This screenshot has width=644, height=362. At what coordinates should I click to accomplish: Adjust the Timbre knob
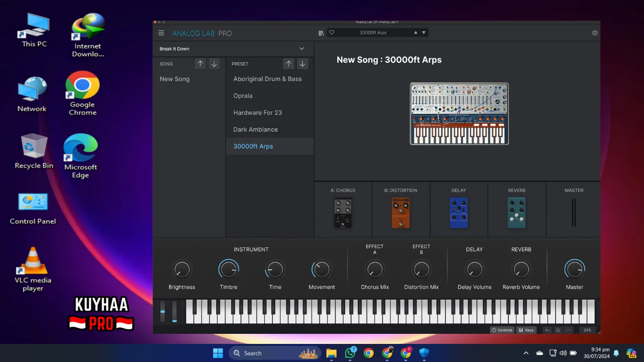(x=228, y=269)
